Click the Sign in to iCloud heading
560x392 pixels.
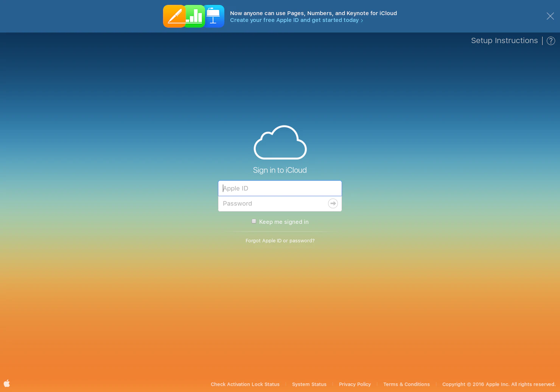point(280,170)
